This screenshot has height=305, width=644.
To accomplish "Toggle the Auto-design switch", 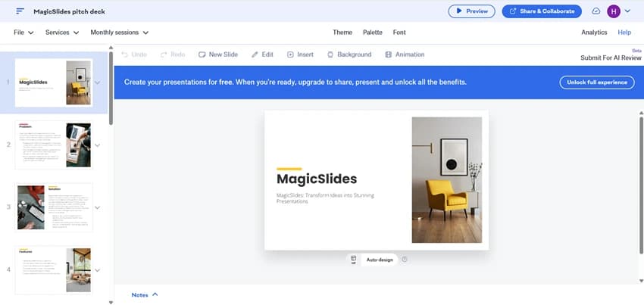I will click(379, 260).
